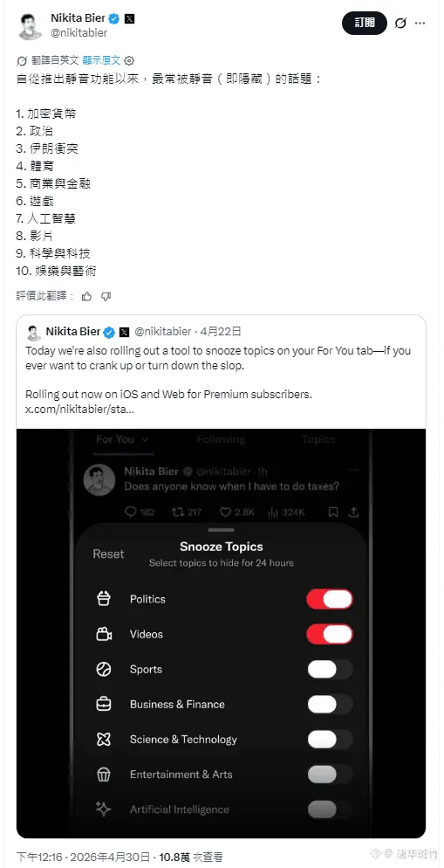The height and width of the screenshot is (868, 444).
Task: Switch to the Topics tab
Action: tap(318, 439)
